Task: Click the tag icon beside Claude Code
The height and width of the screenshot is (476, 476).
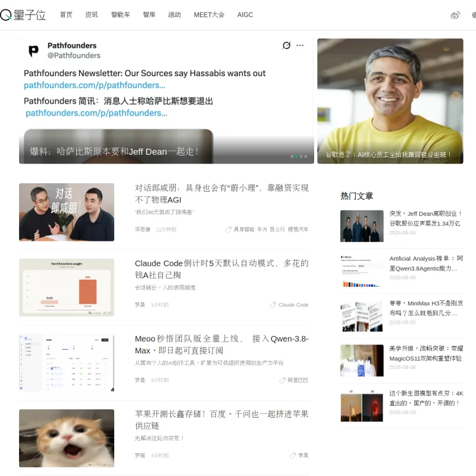Action: [273, 305]
